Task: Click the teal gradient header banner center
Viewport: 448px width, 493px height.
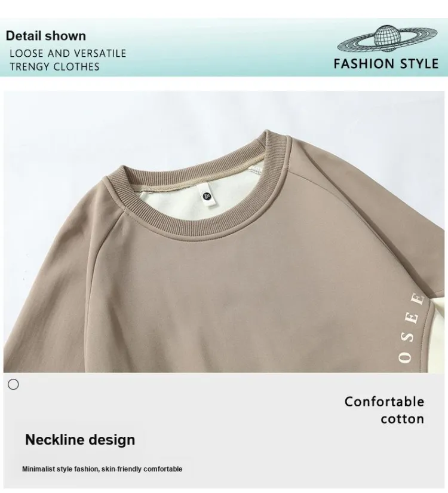Action: click(224, 47)
